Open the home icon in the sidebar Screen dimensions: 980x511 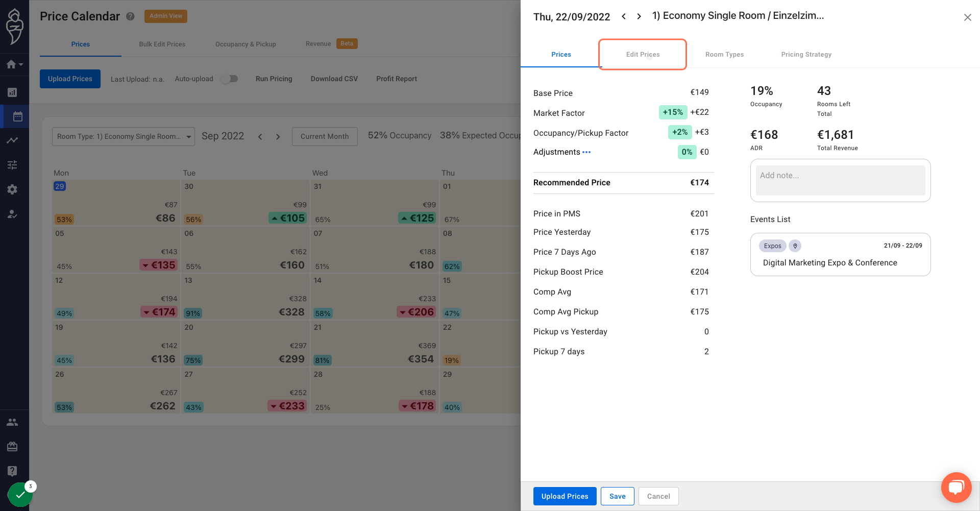[12, 65]
